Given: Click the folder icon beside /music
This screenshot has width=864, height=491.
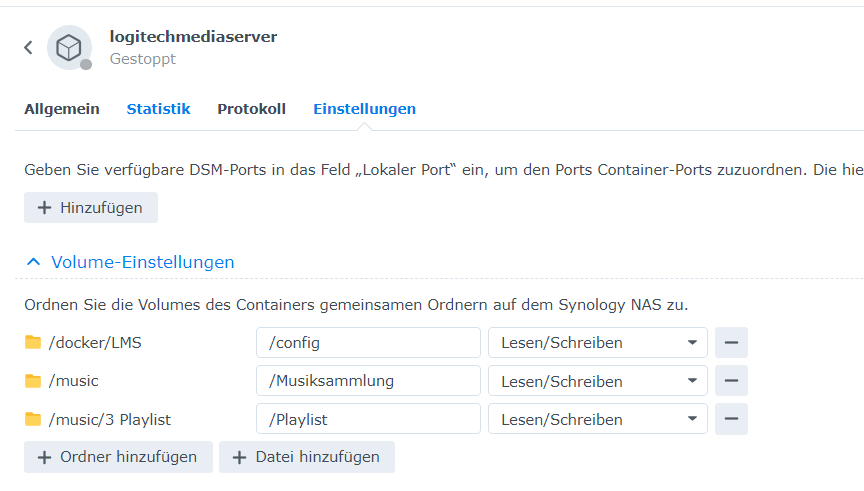Looking at the screenshot, I should [33, 381].
